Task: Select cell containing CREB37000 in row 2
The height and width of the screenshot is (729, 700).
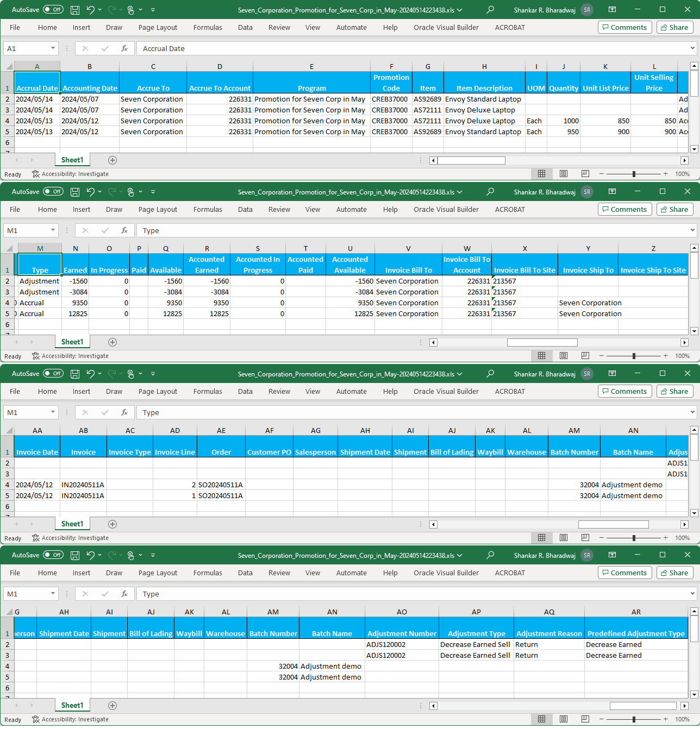Action: click(x=391, y=99)
